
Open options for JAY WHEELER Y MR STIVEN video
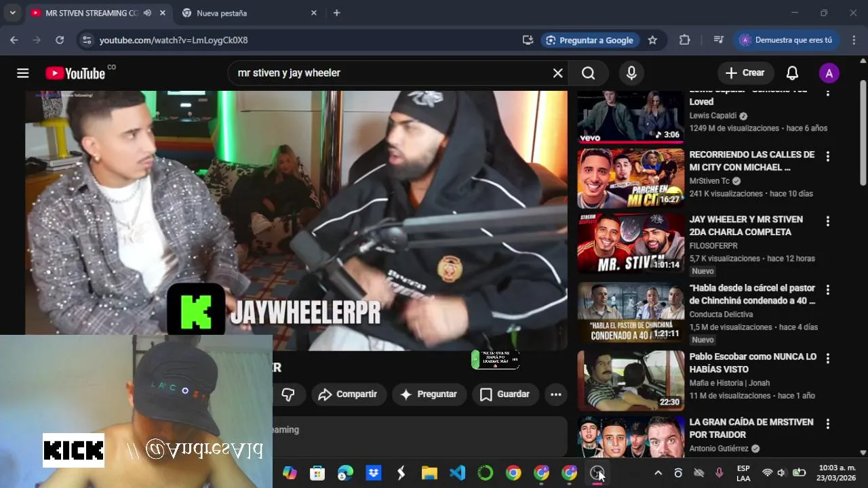tap(828, 222)
